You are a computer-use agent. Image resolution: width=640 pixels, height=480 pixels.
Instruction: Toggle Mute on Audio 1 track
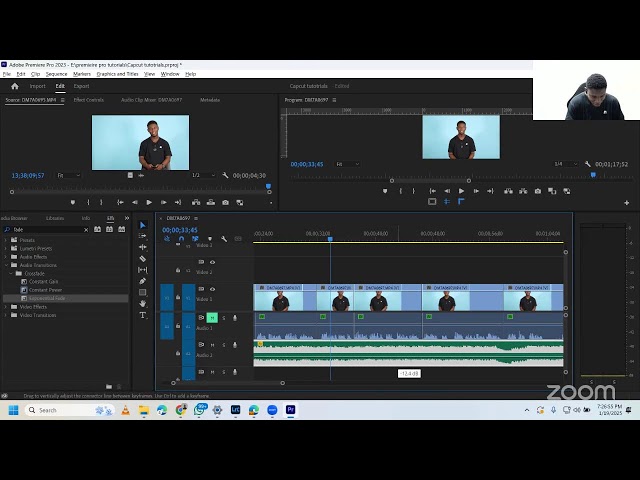tap(212, 318)
